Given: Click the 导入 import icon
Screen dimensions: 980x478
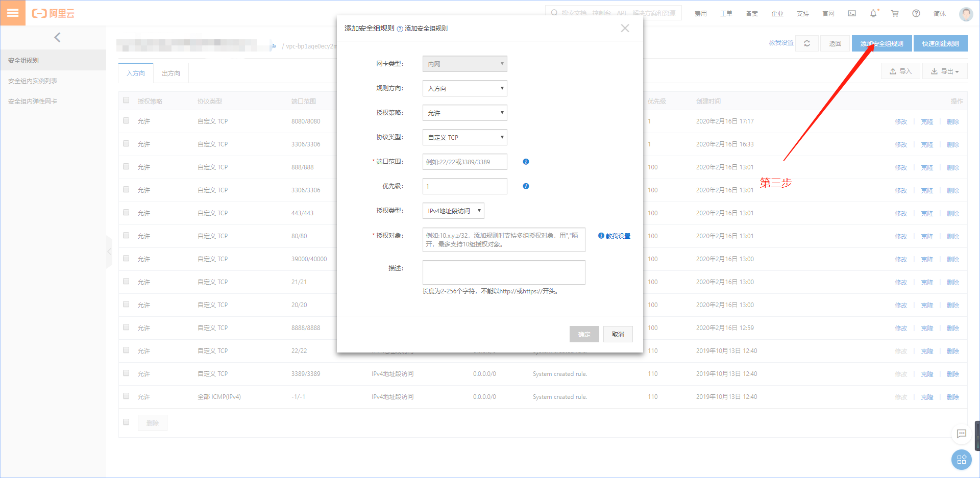Looking at the screenshot, I should pos(900,71).
